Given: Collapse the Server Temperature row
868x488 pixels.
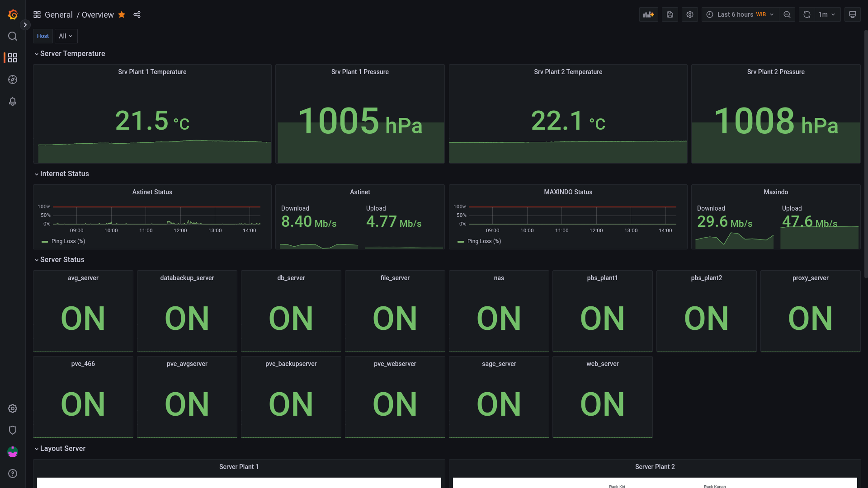Looking at the screenshot, I should coord(72,53).
